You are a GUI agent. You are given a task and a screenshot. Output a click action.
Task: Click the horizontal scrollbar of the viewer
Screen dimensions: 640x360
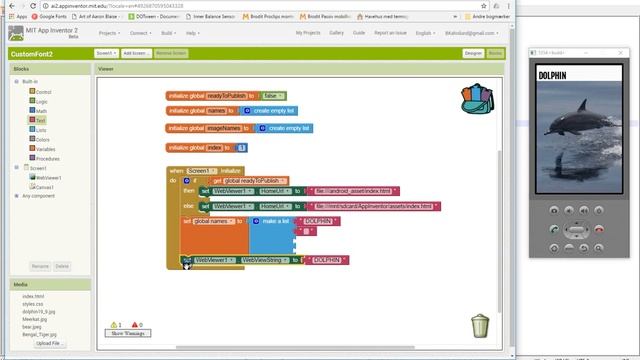pyautogui.click(x=295, y=347)
